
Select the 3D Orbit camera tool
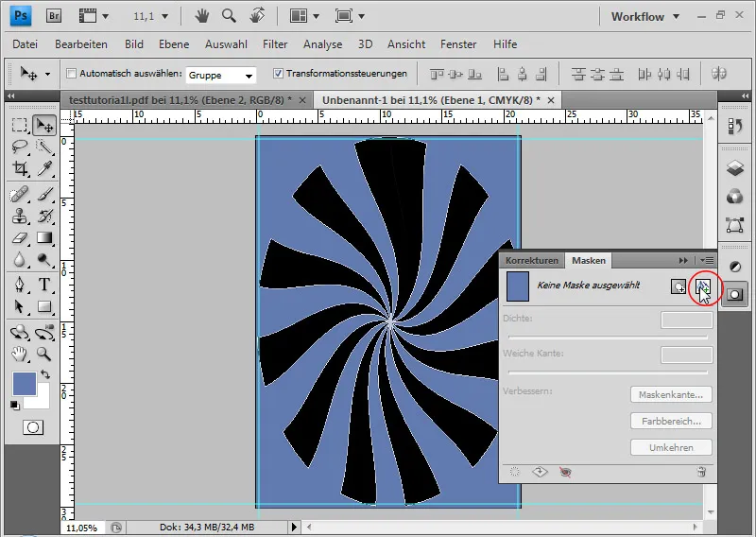pos(44,333)
